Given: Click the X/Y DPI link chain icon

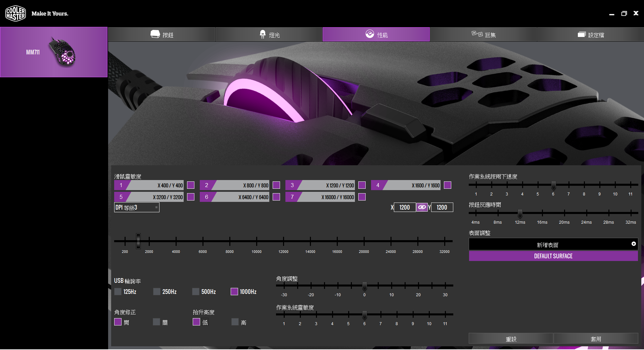Looking at the screenshot, I should pyautogui.click(x=422, y=207).
